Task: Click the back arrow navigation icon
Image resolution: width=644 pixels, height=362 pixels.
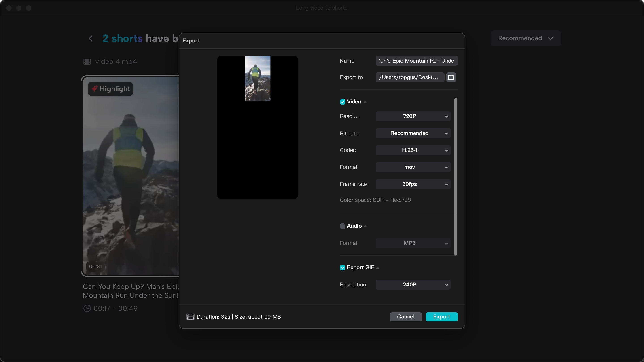Action: coord(90,38)
